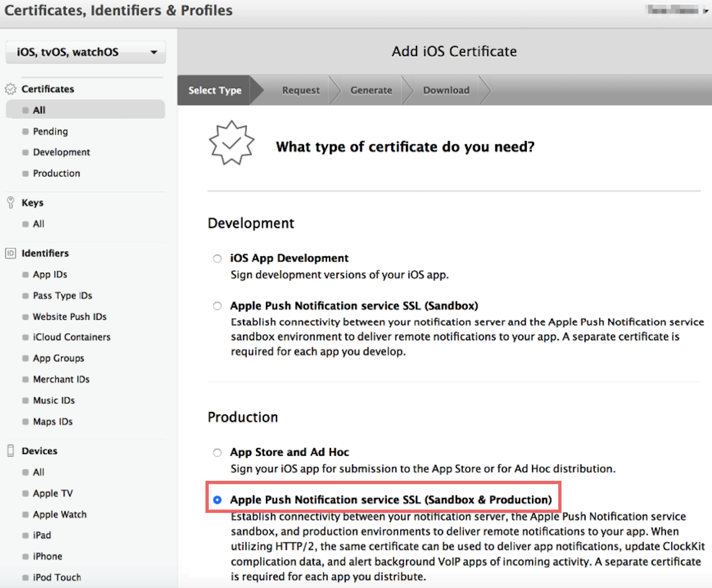
Task: Select App Store and Ad Hoc radio button
Action: (x=217, y=453)
